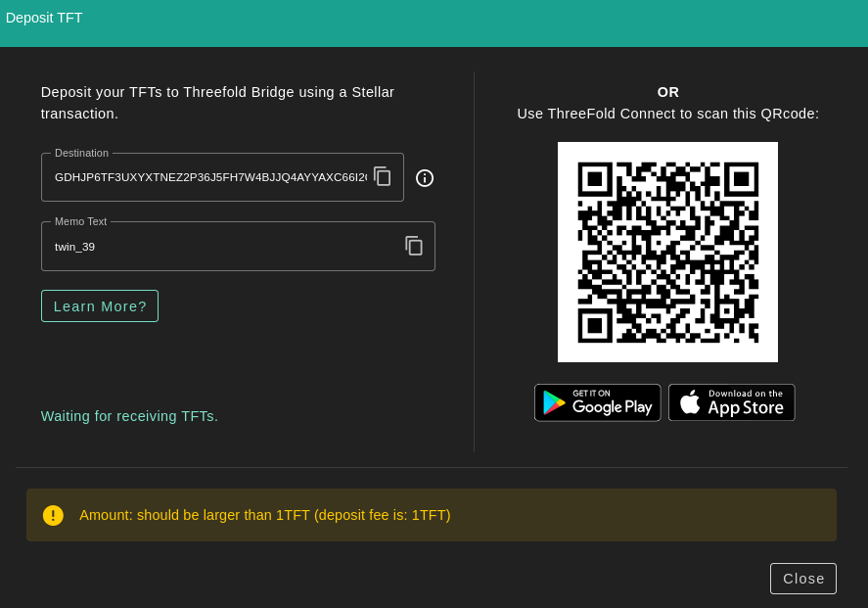
Task: Copy the Memo Text value
Action: point(414,246)
